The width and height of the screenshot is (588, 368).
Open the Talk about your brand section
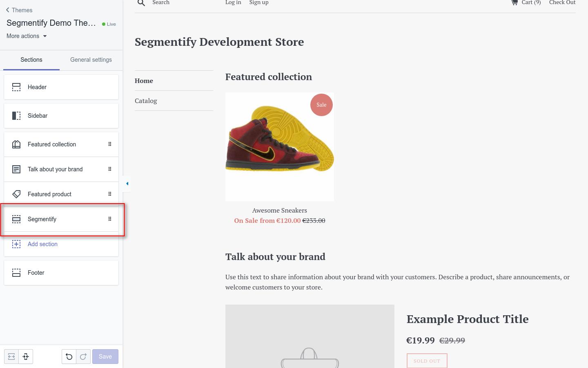61,169
